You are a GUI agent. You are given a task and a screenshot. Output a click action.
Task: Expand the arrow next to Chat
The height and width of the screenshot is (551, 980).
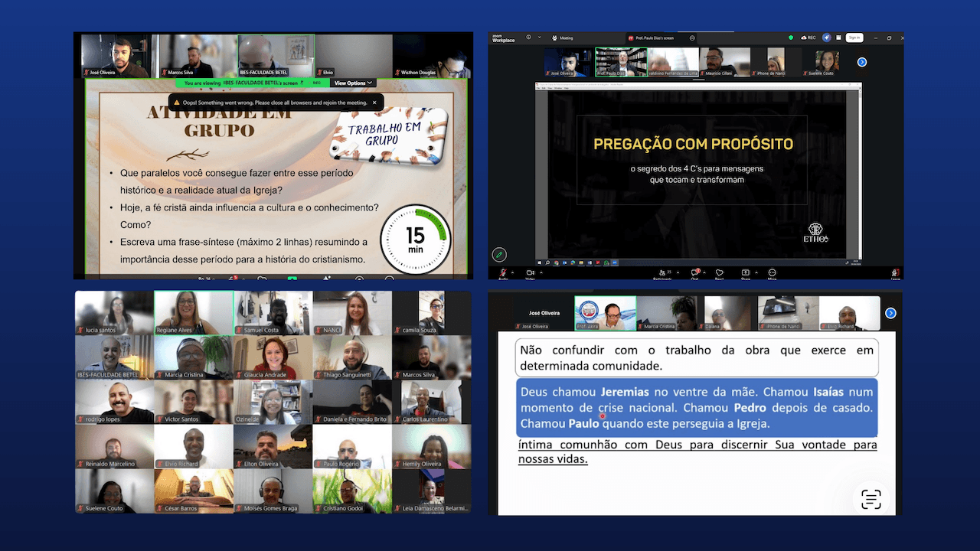[x=704, y=272]
